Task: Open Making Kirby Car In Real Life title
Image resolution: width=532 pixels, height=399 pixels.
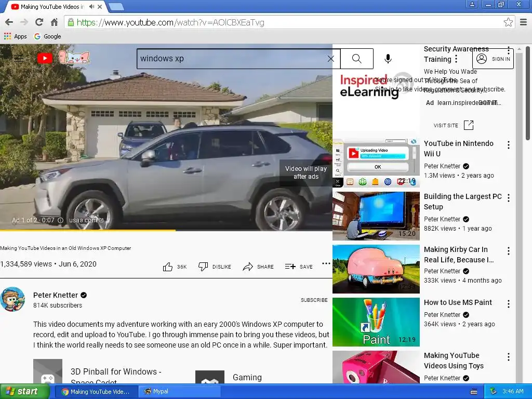Action: click(x=459, y=255)
